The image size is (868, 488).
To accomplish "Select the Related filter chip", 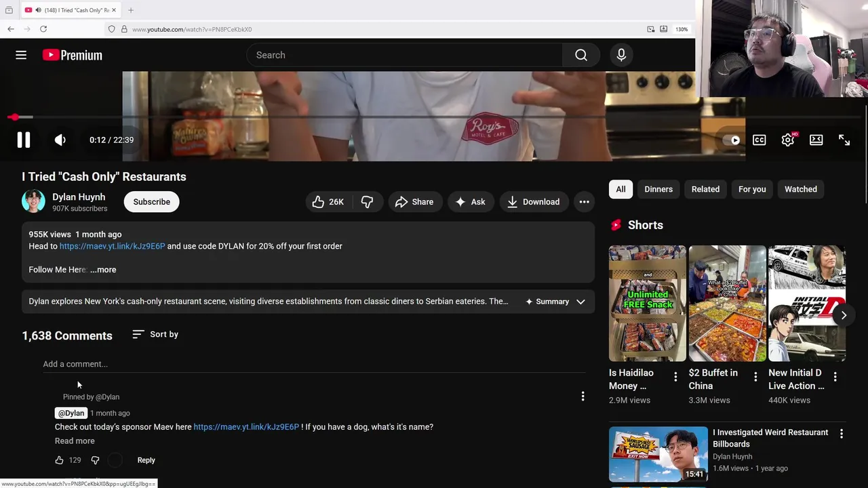I will pos(705,189).
